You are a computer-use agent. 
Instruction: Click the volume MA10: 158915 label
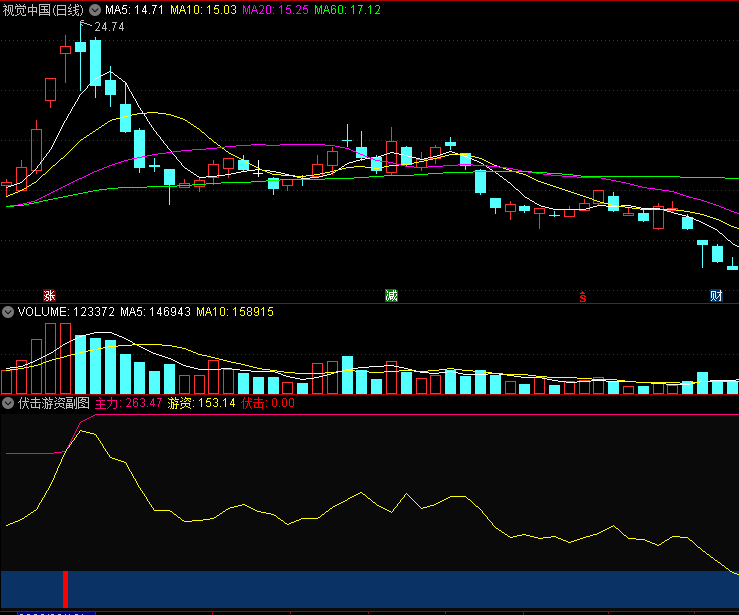coord(235,312)
